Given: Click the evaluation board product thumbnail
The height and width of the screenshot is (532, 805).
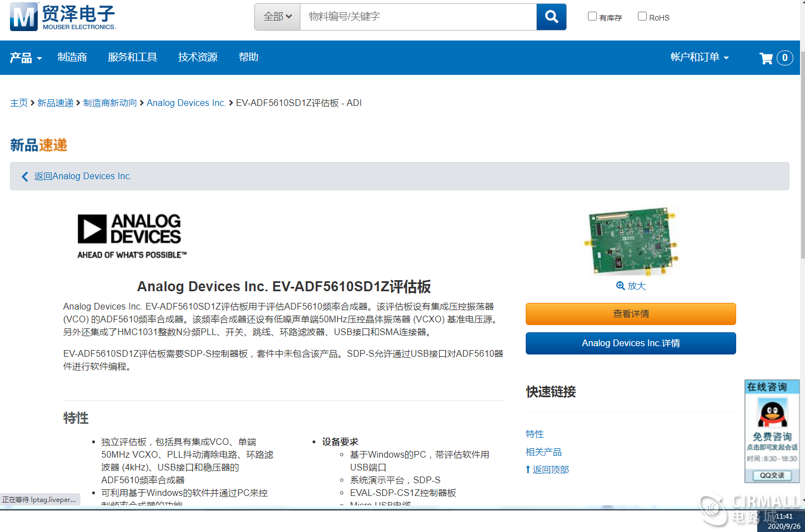Looking at the screenshot, I should [631, 242].
